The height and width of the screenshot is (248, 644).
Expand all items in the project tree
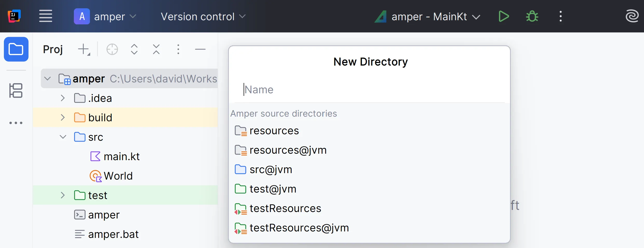tap(134, 49)
